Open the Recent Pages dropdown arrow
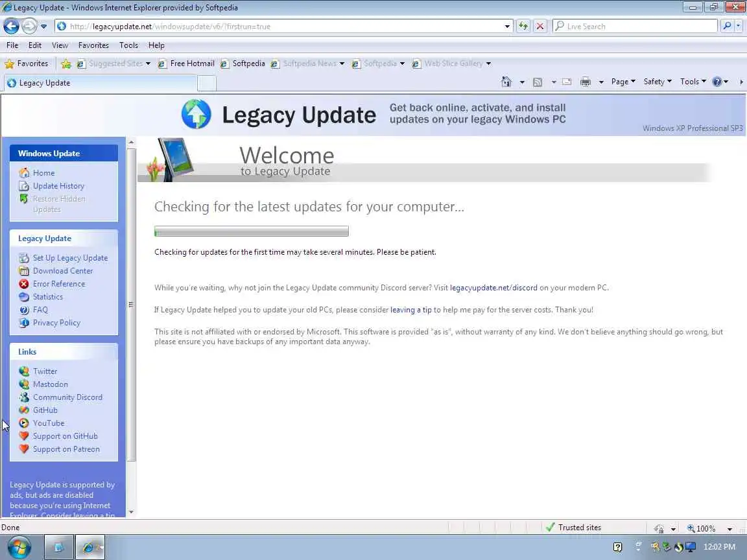 pos(43,26)
